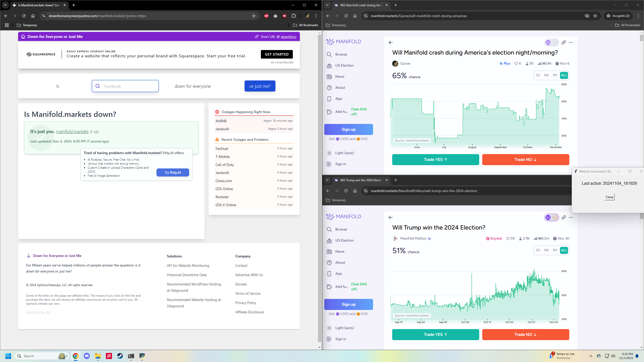Open the home icon on the purple Down for Everyone banner
Screen dimensions: 644x362
tap(23, 37)
